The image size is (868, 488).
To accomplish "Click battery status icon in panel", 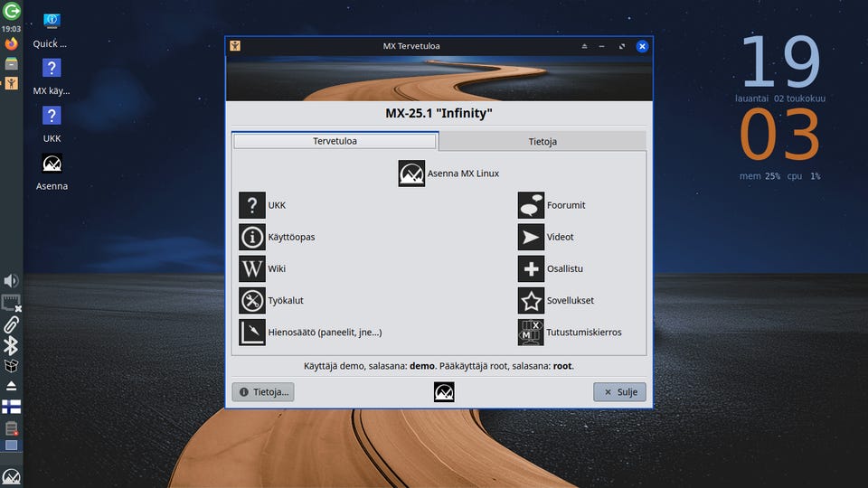I will 11,427.
